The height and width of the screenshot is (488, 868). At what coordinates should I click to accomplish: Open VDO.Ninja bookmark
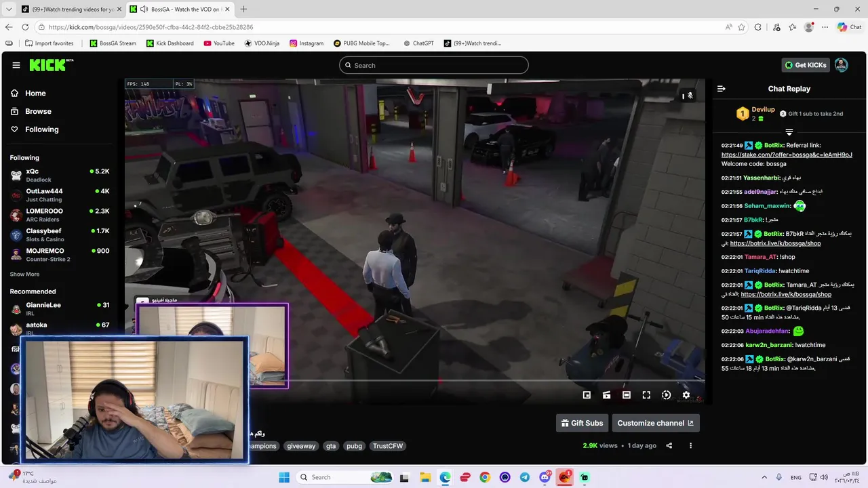click(x=262, y=43)
